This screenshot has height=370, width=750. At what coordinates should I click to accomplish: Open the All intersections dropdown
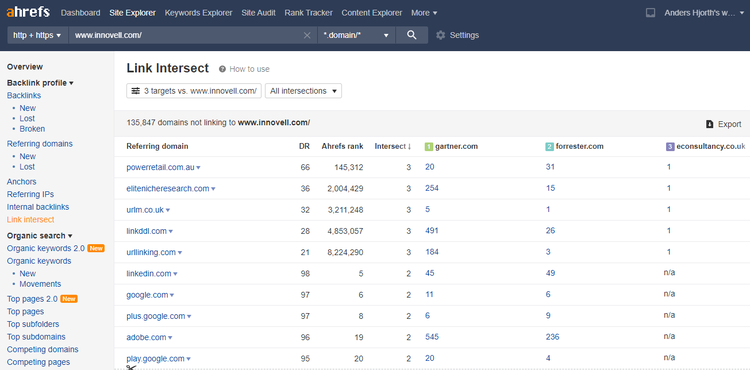pyautogui.click(x=303, y=91)
